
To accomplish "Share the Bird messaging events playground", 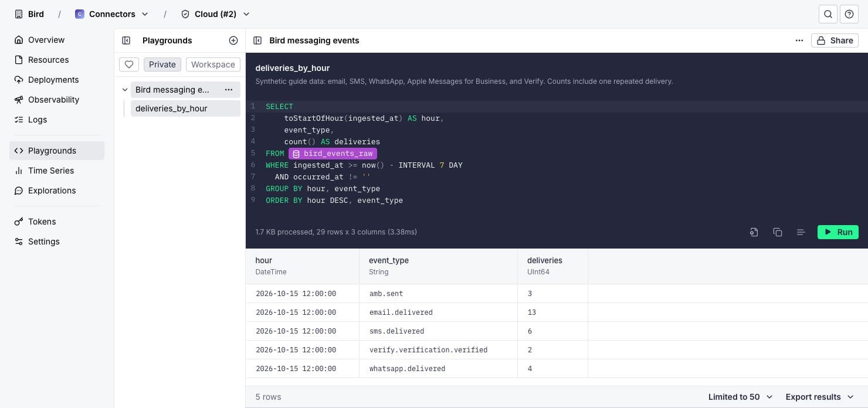I will pyautogui.click(x=835, y=40).
